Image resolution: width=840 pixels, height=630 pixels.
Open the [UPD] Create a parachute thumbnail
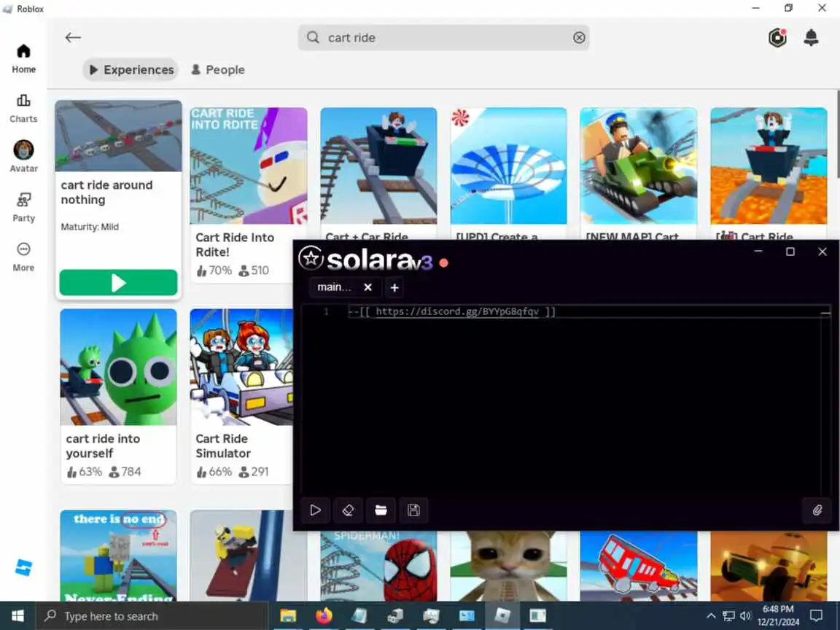508,166
